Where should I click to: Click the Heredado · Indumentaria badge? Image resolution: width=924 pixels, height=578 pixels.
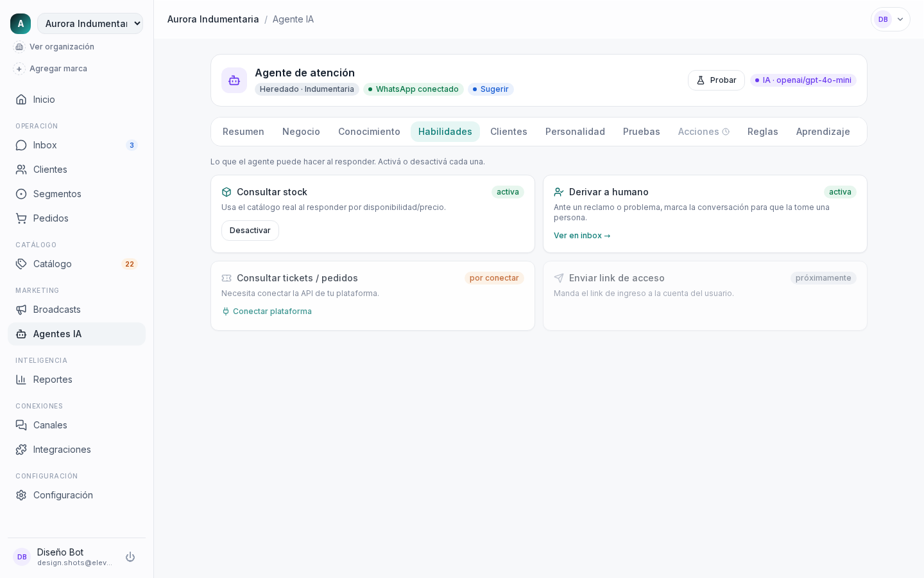(307, 89)
